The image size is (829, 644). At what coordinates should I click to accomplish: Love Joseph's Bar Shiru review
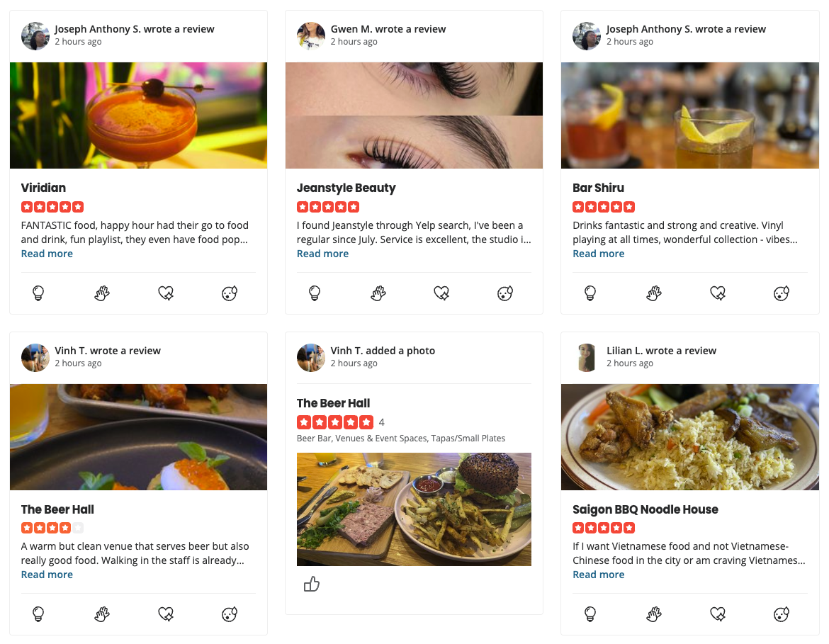pos(717,293)
